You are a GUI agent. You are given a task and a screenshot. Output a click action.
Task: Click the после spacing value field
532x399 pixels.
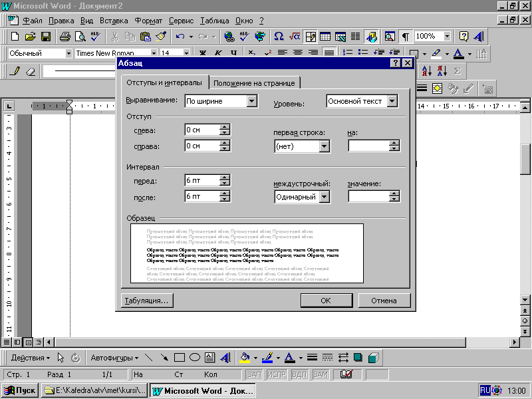pyautogui.click(x=202, y=196)
